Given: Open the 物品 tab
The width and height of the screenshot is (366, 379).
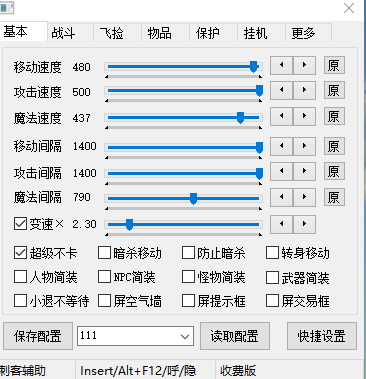Looking at the screenshot, I should pyautogui.click(x=166, y=33).
